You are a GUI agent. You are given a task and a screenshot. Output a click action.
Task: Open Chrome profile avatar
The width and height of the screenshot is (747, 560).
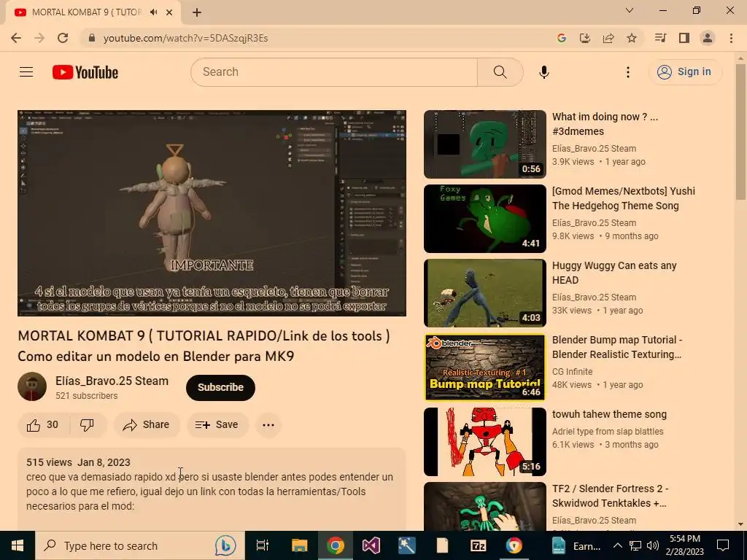708,38
